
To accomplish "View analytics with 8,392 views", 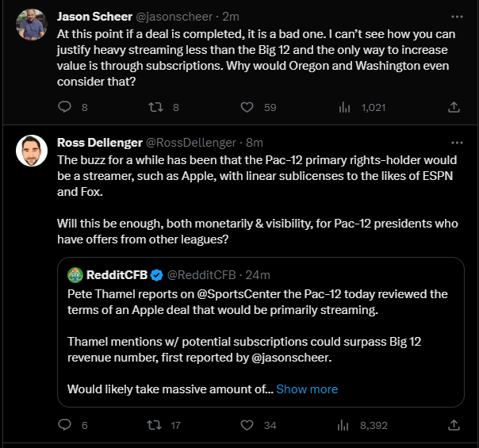I will tap(345, 425).
